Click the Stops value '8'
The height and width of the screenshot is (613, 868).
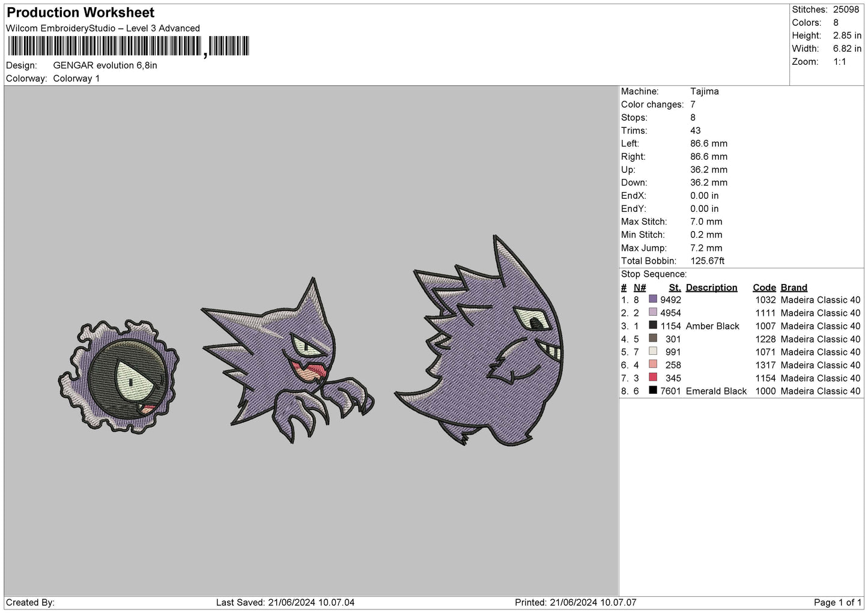coord(693,118)
